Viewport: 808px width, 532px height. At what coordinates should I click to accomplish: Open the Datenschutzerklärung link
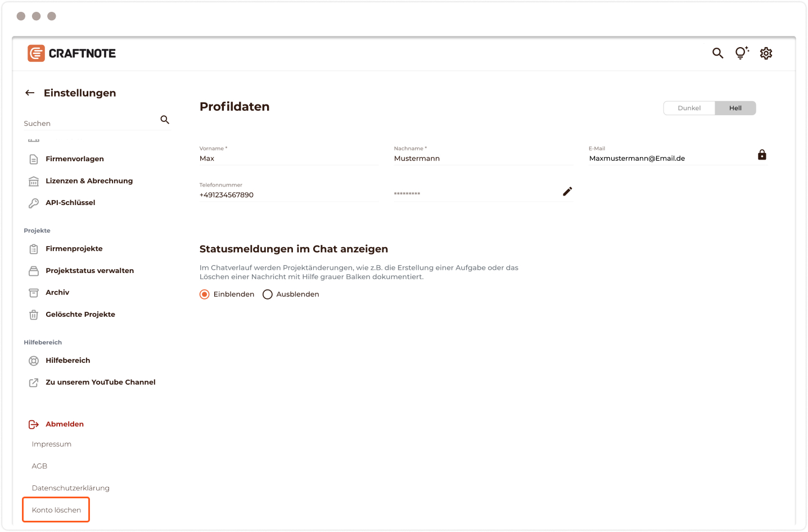pos(71,488)
